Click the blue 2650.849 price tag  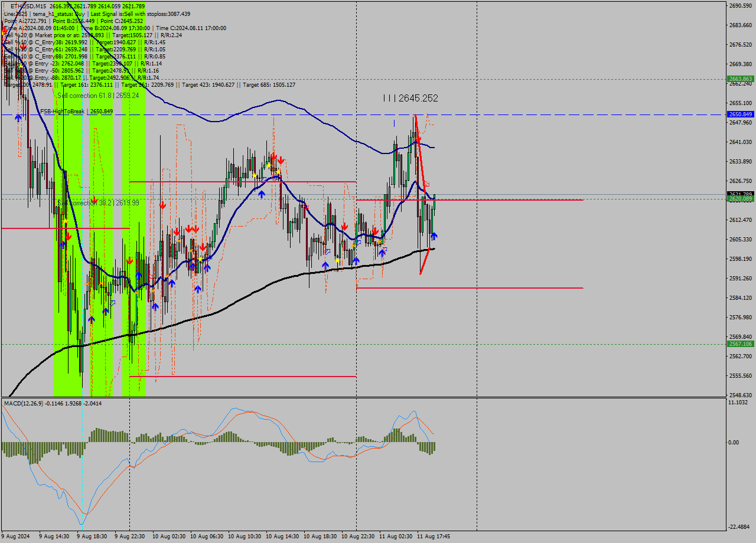click(740, 114)
